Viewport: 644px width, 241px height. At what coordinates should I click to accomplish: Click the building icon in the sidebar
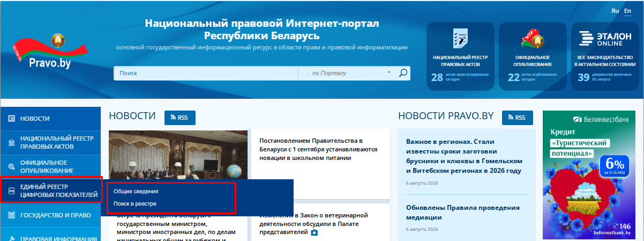(11, 142)
